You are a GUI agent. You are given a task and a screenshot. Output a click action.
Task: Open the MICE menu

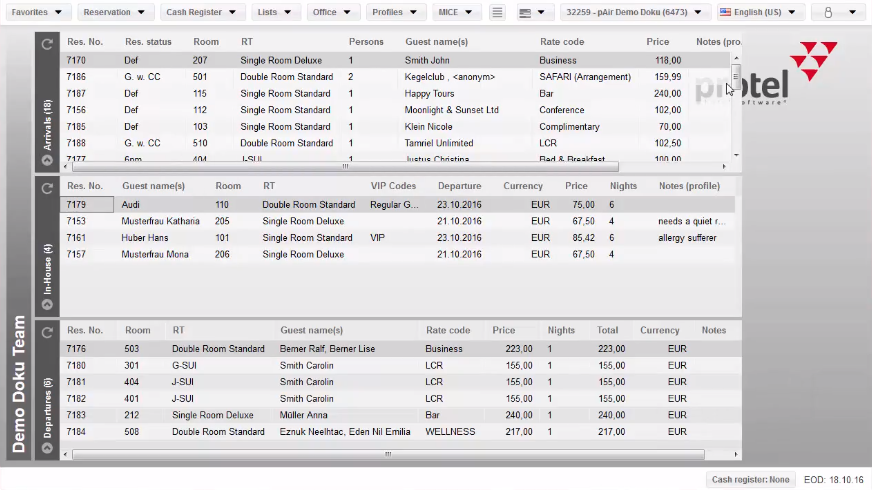click(455, 12)
